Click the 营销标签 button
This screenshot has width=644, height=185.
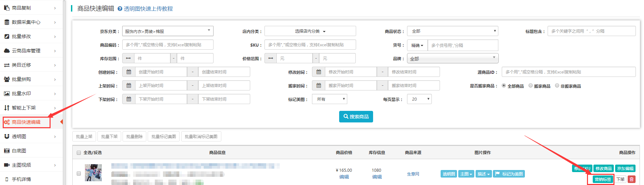(603, 179)
